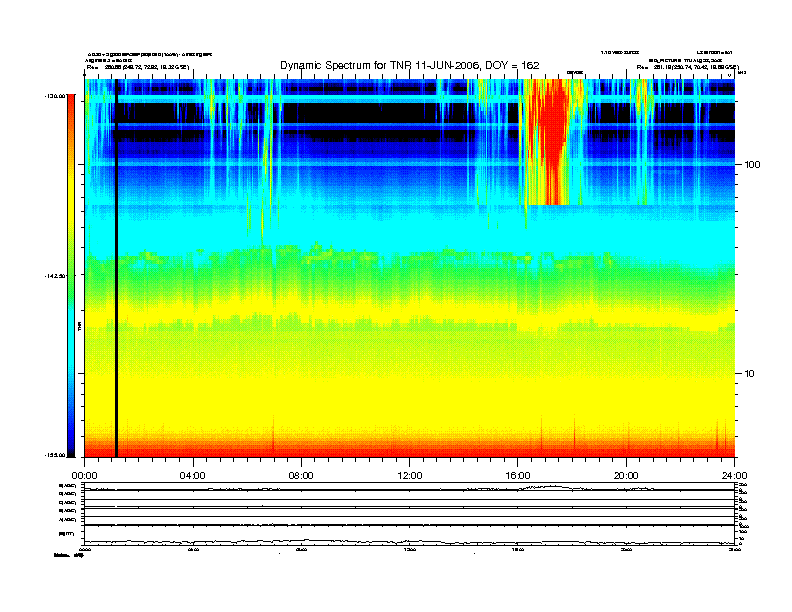This screenshot has height=612, width=792.
Task: Click the plot title 'Dynamic Spectrum for TNR'
Action: pyautogui.click(x=410, y=66)
